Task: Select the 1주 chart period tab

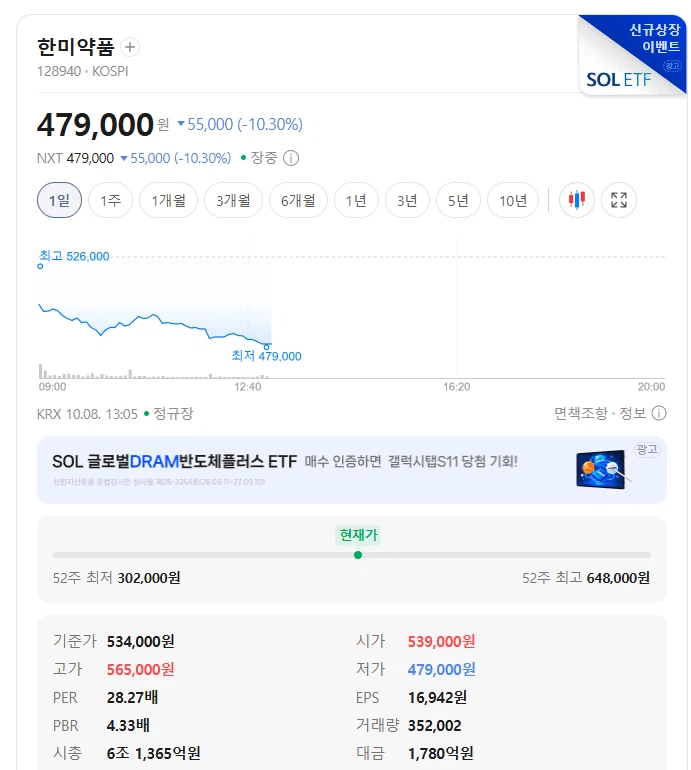Action: [x=111, y=200]
